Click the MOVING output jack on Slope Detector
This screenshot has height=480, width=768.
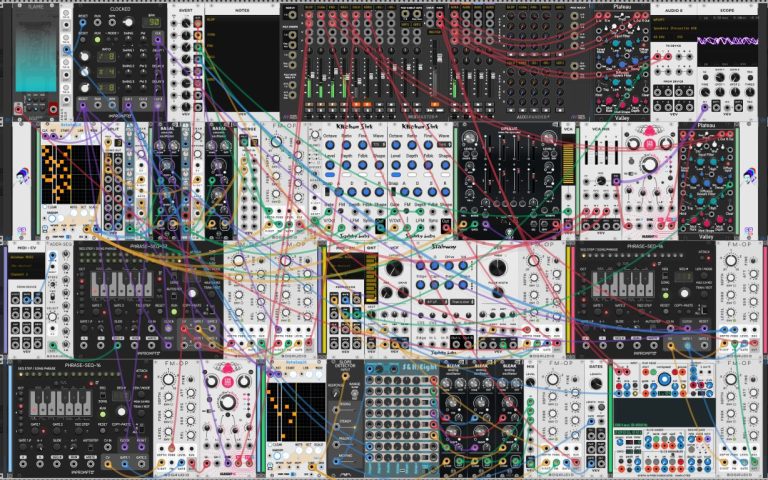click(336, 460)
